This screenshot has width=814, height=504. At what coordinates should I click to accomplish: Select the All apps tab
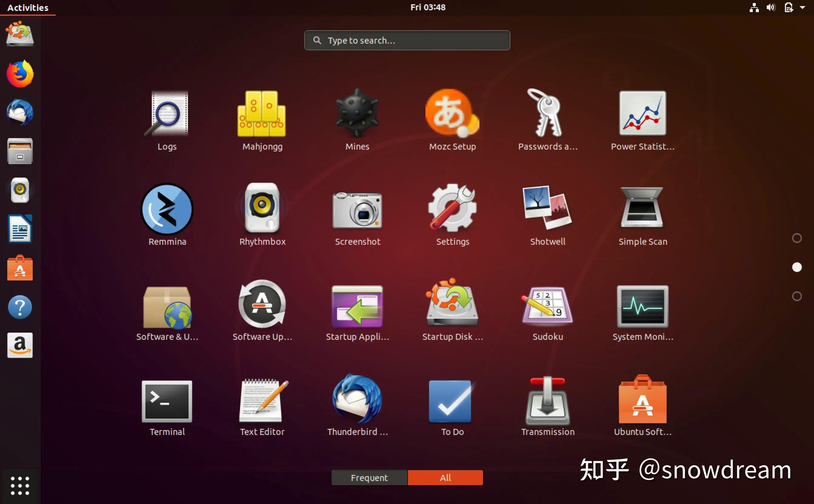point(445,478)
